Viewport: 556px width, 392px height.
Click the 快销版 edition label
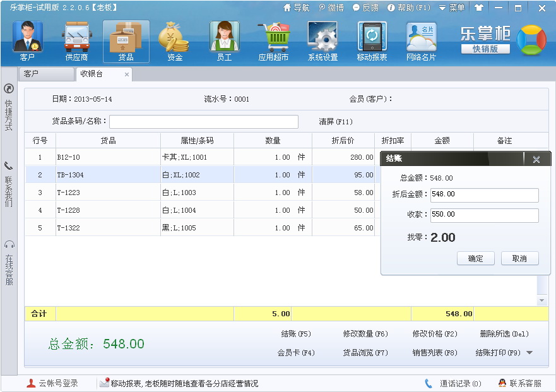tap(485, 49)
